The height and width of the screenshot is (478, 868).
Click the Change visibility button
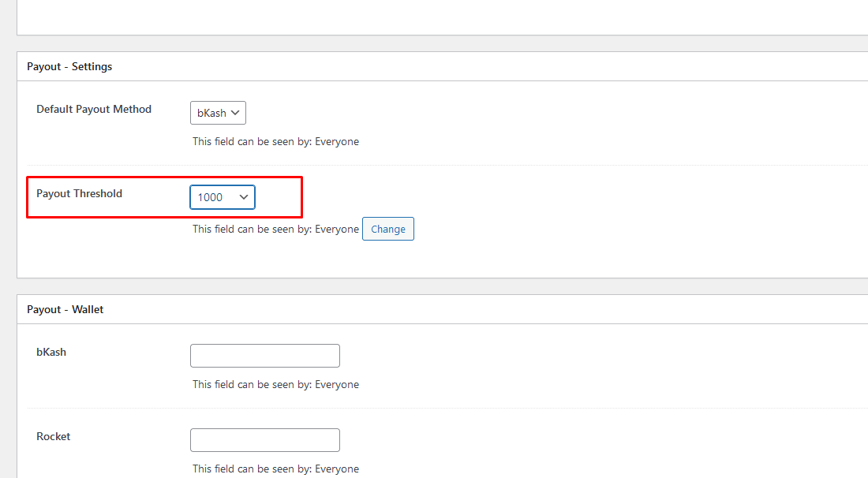coord(388,229)
